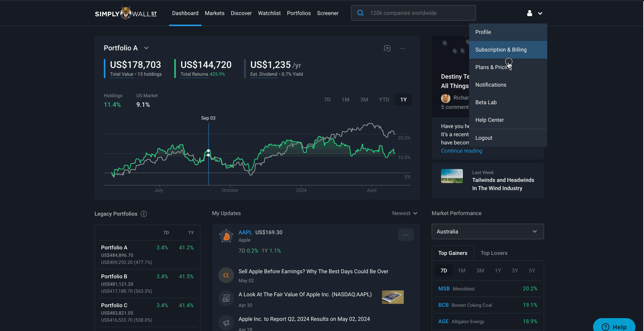The image size is (644, 331).
Task: Open the Watchlist page
Action: 269,13
